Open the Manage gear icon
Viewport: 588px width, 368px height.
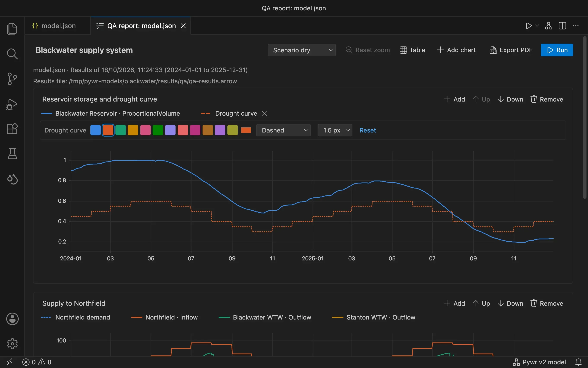12,344
